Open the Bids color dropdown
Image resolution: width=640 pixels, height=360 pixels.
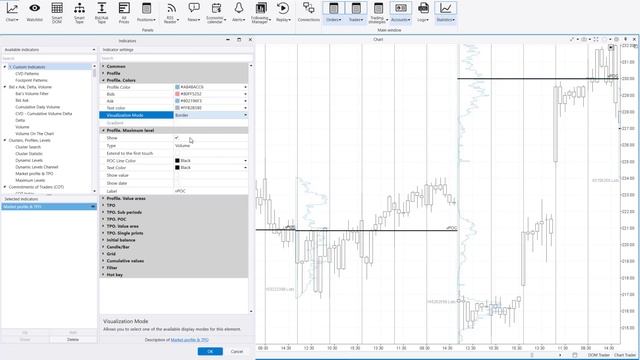point(245,94)
